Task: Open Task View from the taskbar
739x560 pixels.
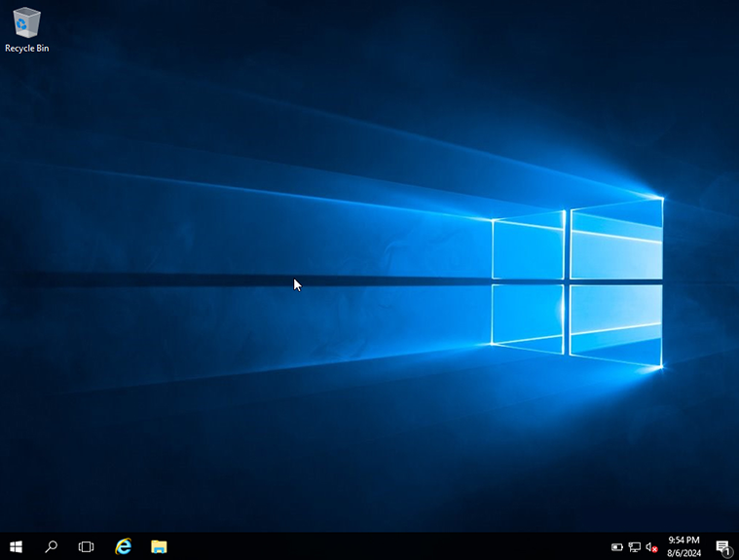Action: coord(86,546)
